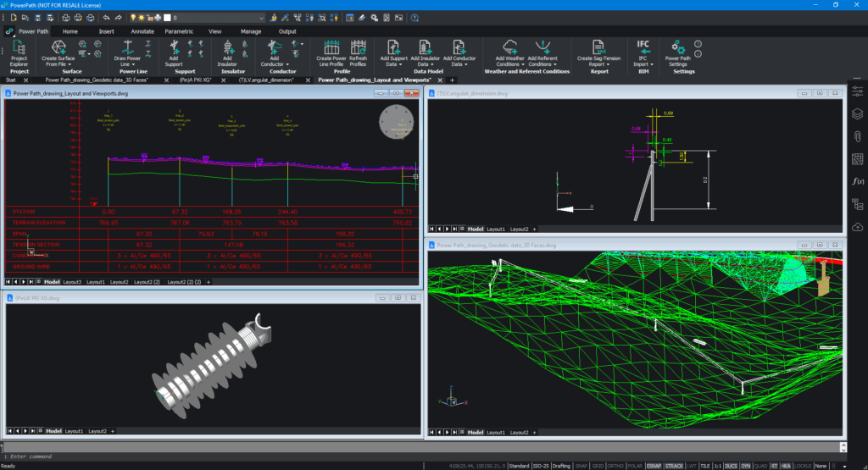868x470 pixels.
Task: Click the Add Insulator Data icon
Action: tap(425, 47)
